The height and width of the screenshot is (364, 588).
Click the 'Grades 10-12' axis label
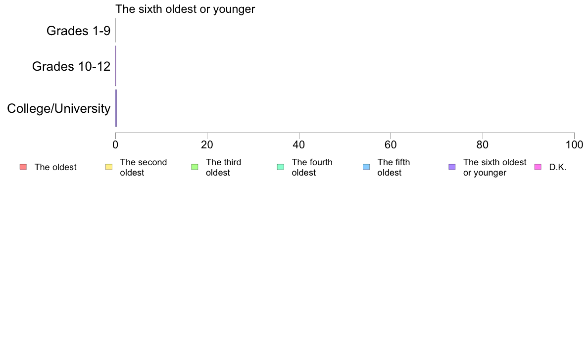tap(71, 66)
